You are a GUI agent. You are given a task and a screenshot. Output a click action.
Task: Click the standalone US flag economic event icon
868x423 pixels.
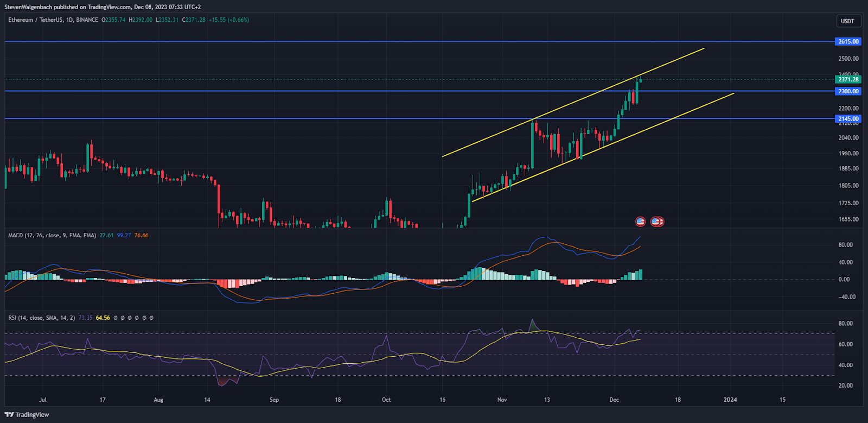[x=640, y=222]
